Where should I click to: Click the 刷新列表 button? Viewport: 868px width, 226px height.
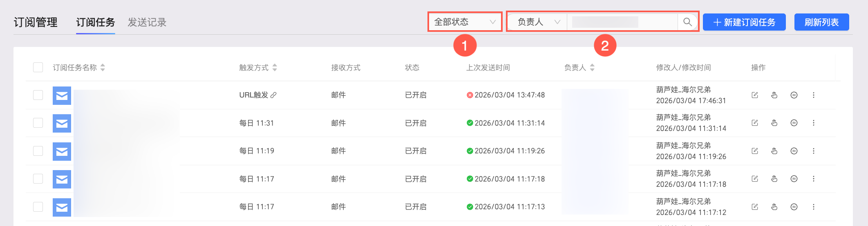[x=821, y=22]
